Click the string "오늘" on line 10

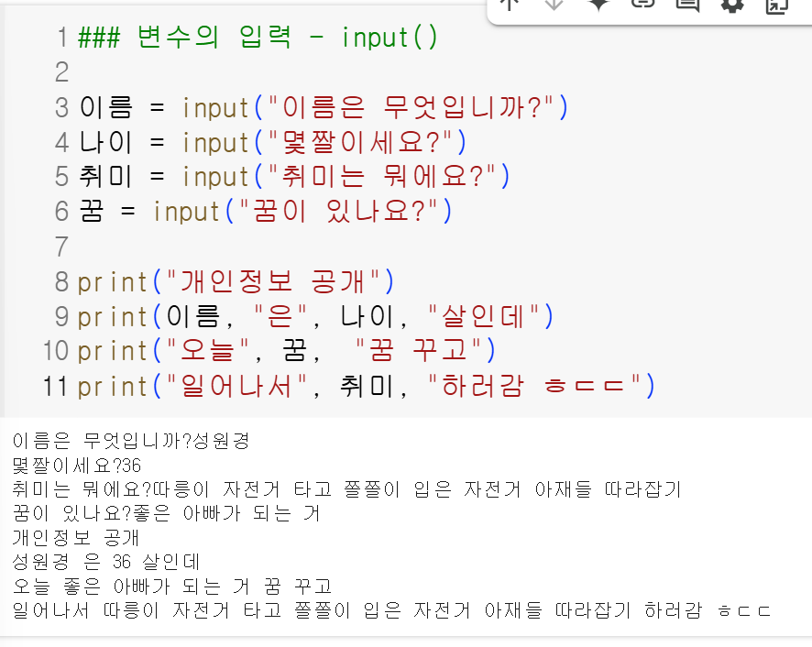click(x=208, y=351)
